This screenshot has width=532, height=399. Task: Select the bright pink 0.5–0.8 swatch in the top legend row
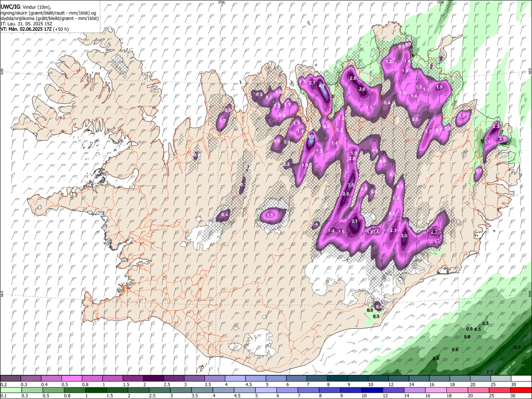click(x=71, y=379)
